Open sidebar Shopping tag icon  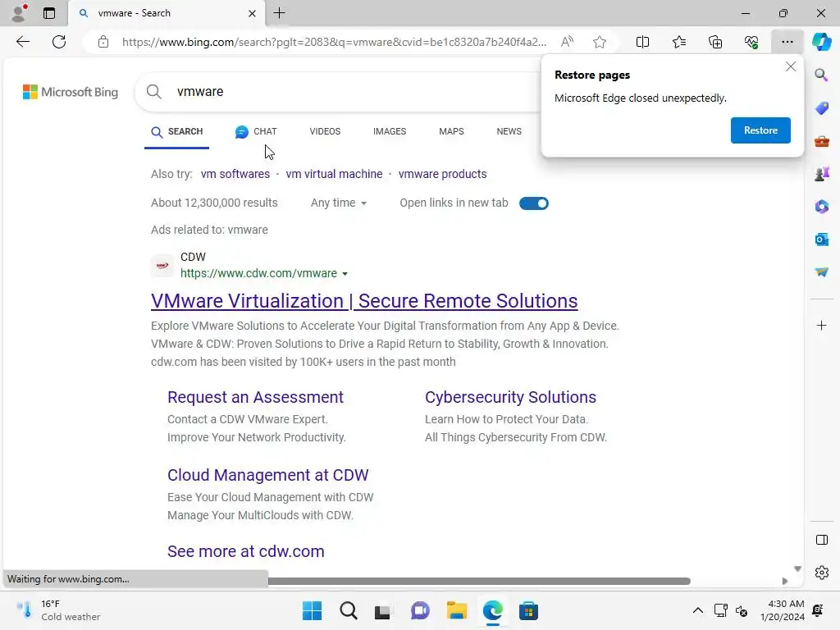(x=821, y=107)
